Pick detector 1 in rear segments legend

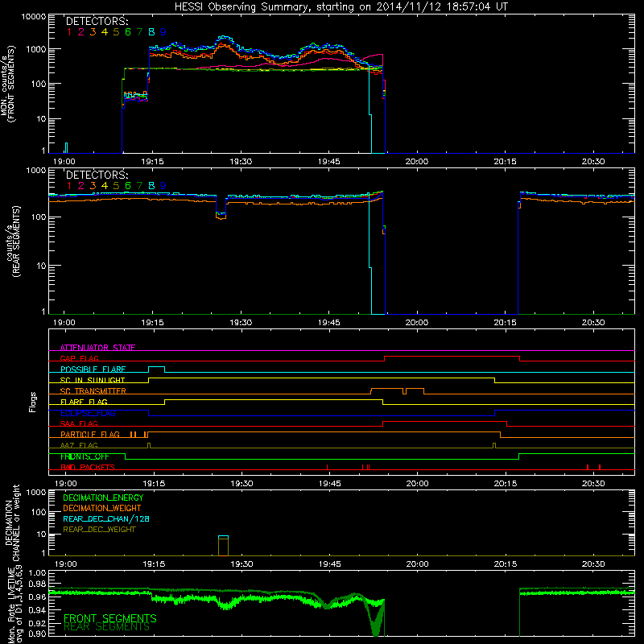click(x=69, y=186)
